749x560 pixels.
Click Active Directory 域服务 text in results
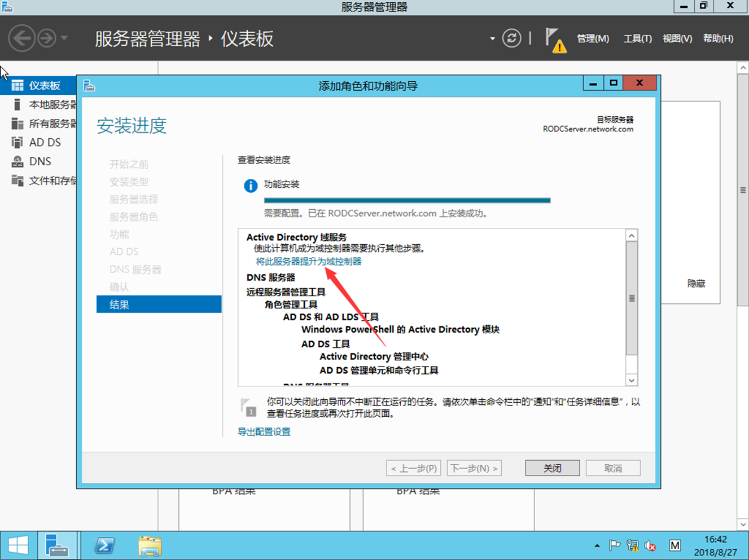pyautogui.click(x=296, y=237)
